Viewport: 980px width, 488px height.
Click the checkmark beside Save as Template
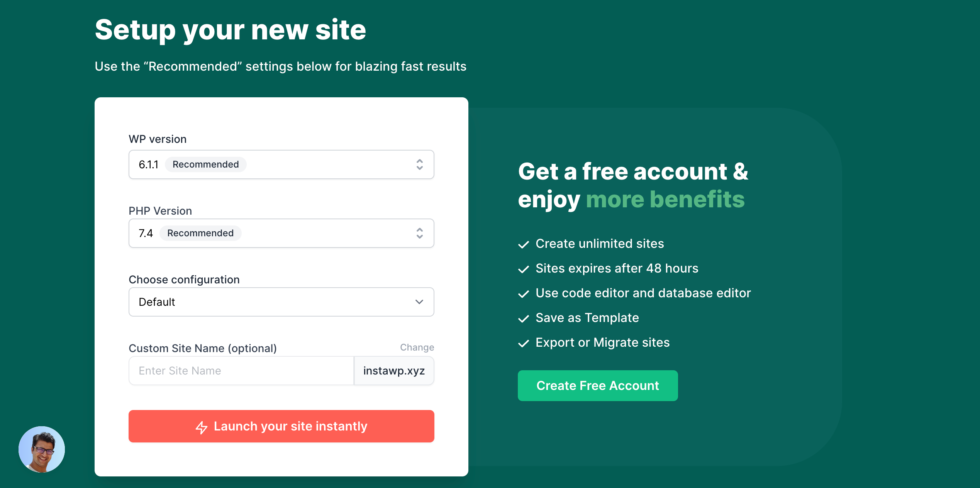click(x=524, y=318)
